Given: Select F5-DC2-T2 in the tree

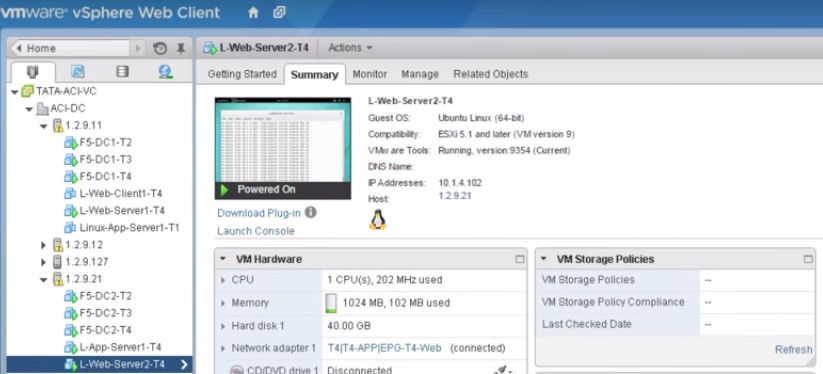Looking at the screenshot, I should click(105, 296).
